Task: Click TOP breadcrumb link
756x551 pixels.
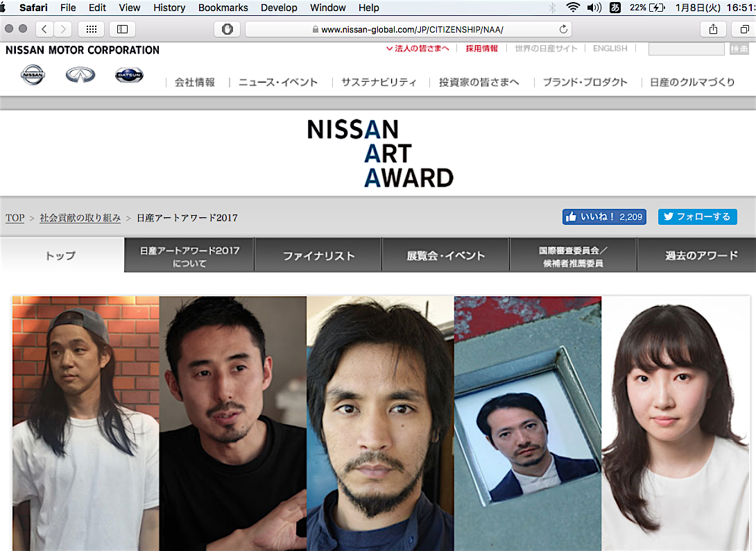Action: click(x=15, y=218)
